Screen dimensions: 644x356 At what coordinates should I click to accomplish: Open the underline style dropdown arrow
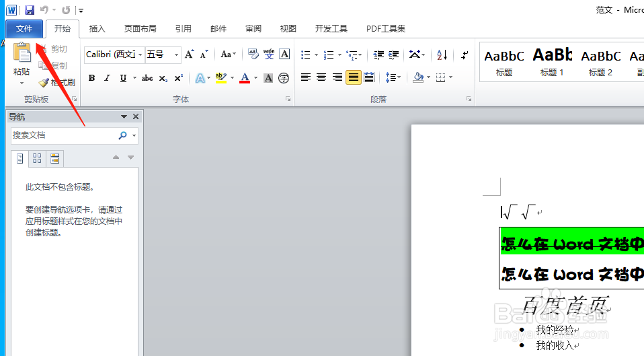click(134, 78)
